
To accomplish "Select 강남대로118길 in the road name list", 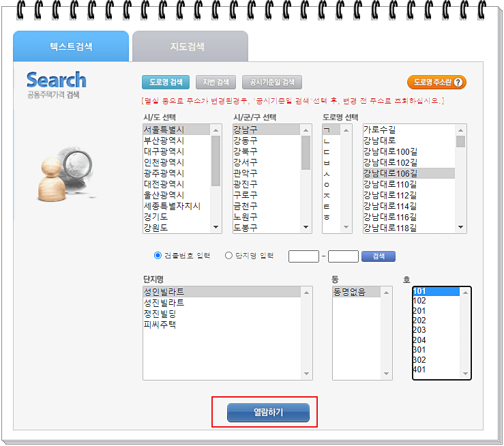I will (409, 228).
